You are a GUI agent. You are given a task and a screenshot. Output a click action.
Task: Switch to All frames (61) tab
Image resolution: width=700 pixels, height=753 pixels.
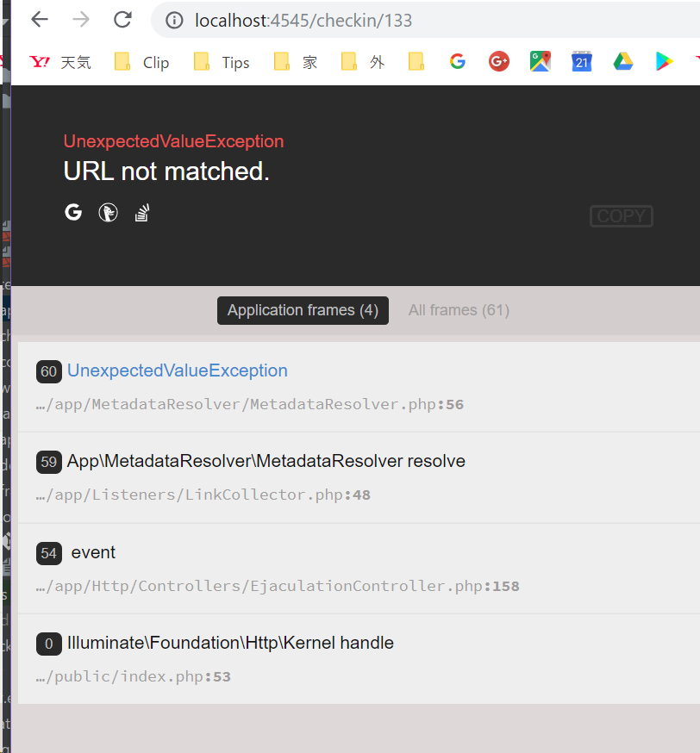(x=459, y=310)
